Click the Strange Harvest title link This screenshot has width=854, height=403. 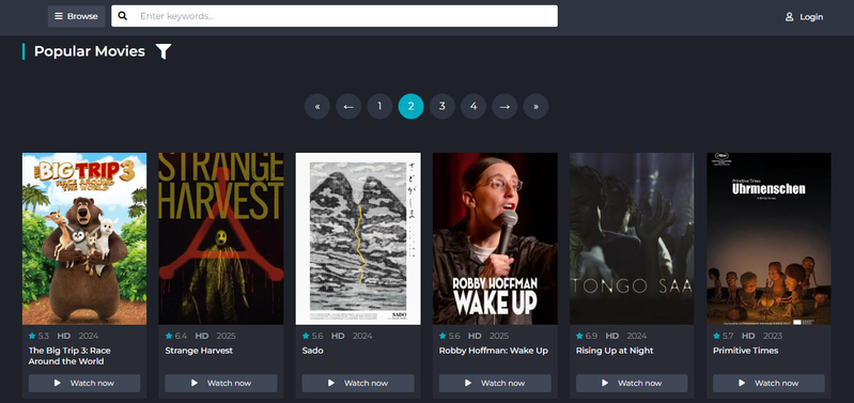pyautogui.click(x=199, y=351)
